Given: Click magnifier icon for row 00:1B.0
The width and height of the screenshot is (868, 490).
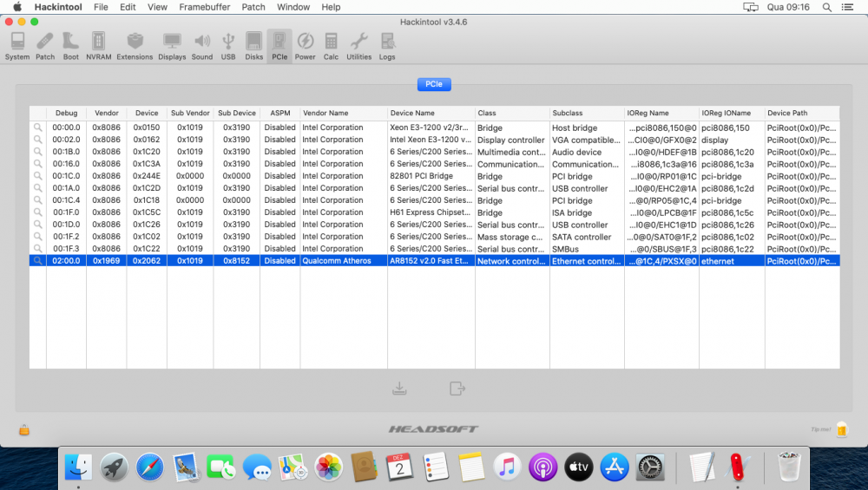Looking at the screenshot, I should click(37, 152).
